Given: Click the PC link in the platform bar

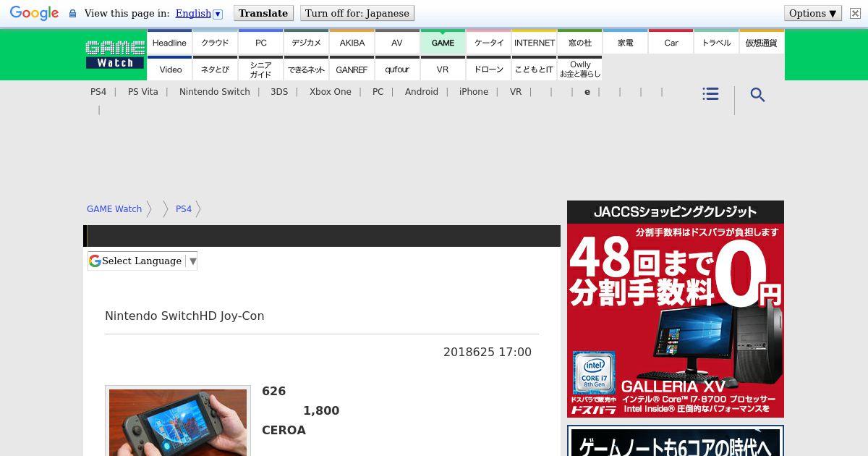Looking at the screenshot, I should pyautogui.click(x=378, y=92).
